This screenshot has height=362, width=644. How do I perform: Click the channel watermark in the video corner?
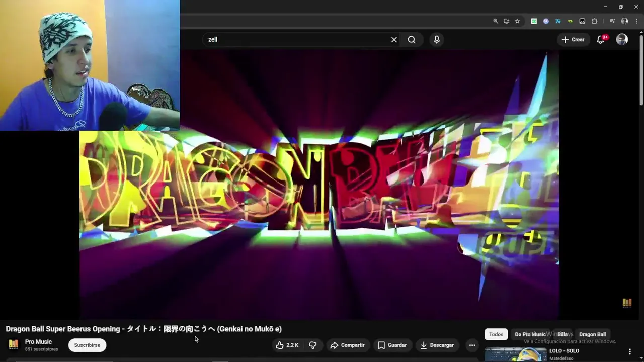(627, 303)
